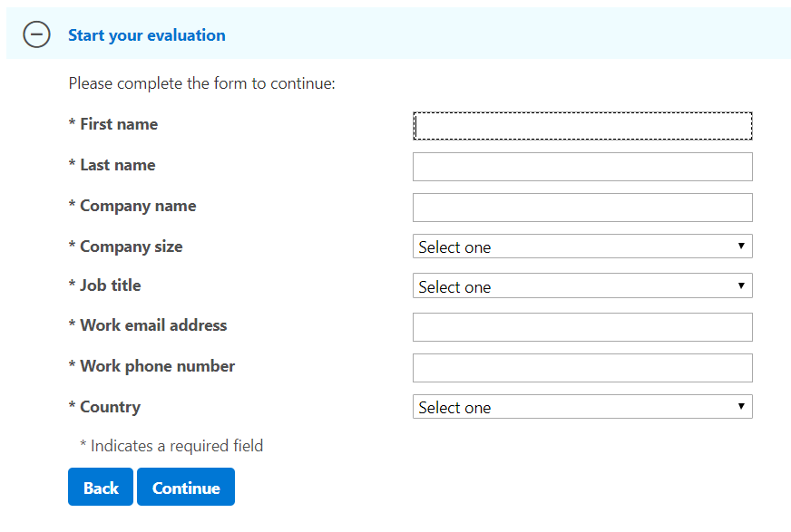Click the Continue button
Image resolution: width=791 pixels, height=532 pixels.
point(186,488)
